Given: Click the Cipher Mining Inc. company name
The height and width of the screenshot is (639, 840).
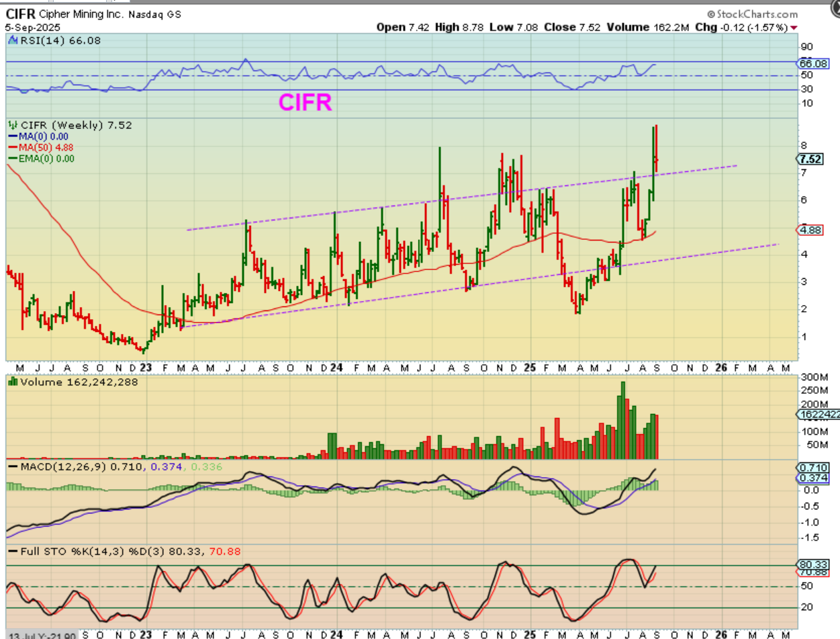Looking at the screenshot, I should pos(80,14).
